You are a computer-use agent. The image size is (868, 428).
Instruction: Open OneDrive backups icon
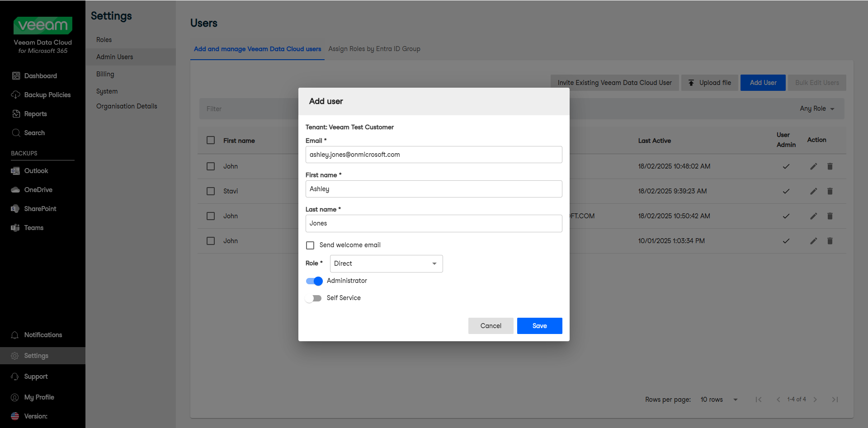tap(15, 190)
